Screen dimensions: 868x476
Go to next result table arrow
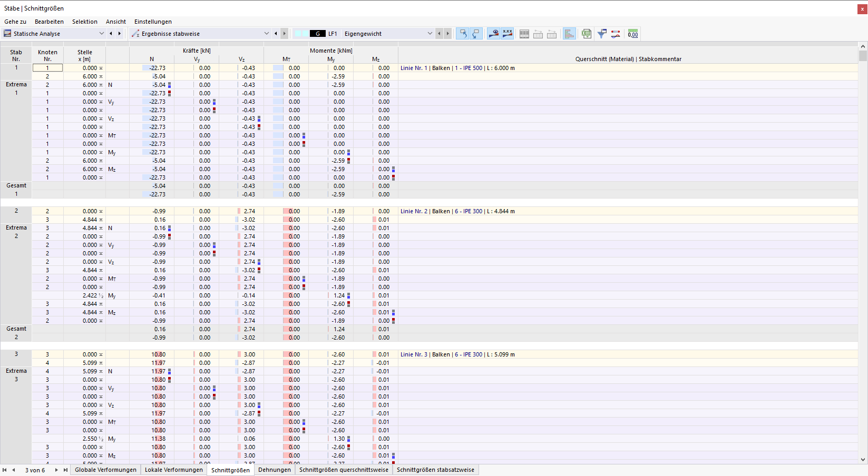click(285, 34)
